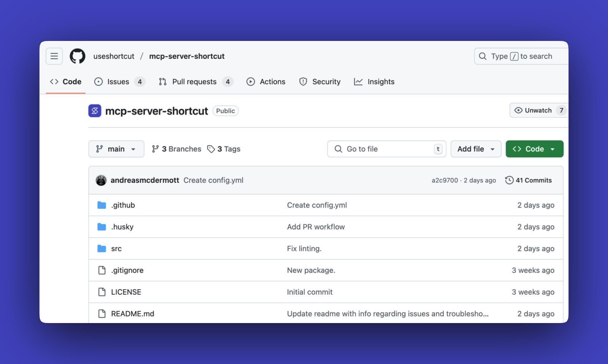Select the Code tab

pyautogui.click(x=66, y=82)
